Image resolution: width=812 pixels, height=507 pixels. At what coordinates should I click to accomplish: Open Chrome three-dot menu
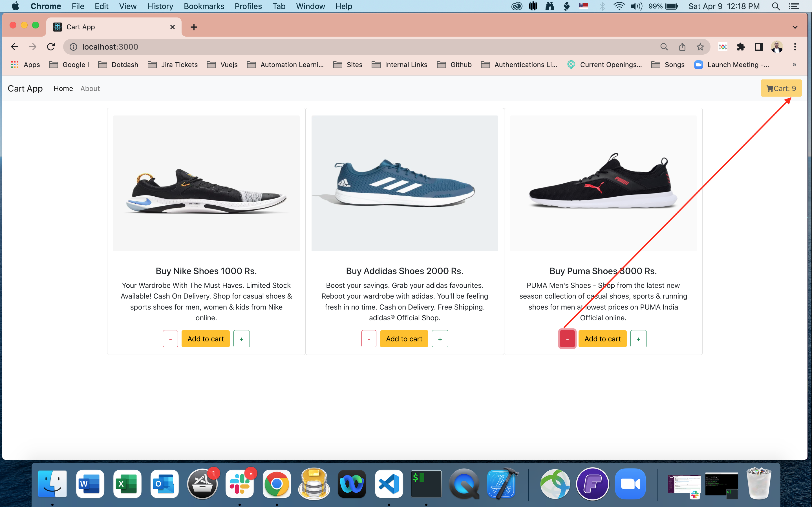tap(795, 47)
